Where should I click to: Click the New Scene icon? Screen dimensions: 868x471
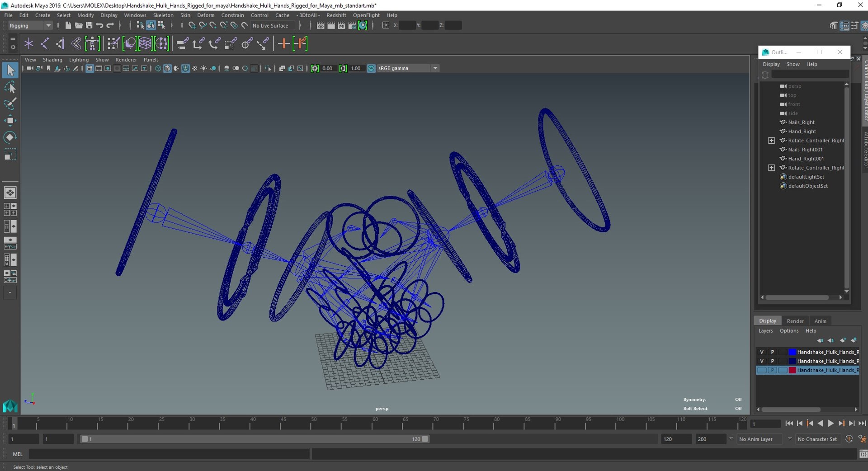(x=68, y=25)
